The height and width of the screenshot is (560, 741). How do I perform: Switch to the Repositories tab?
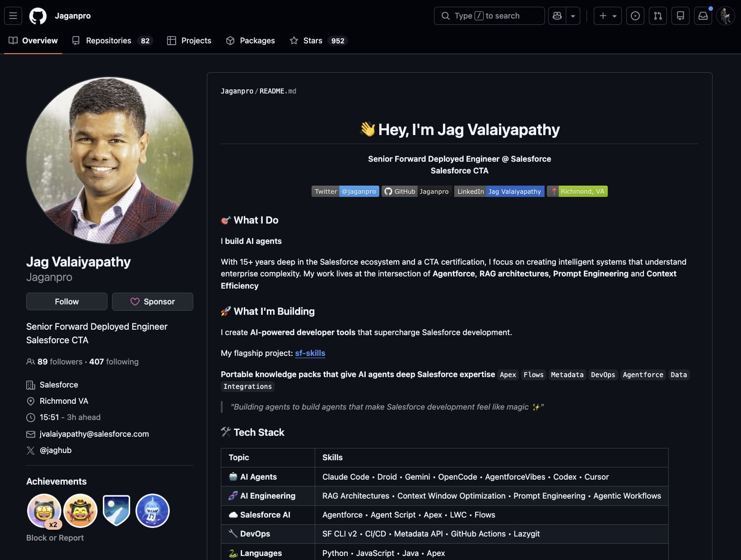(108, 40)
